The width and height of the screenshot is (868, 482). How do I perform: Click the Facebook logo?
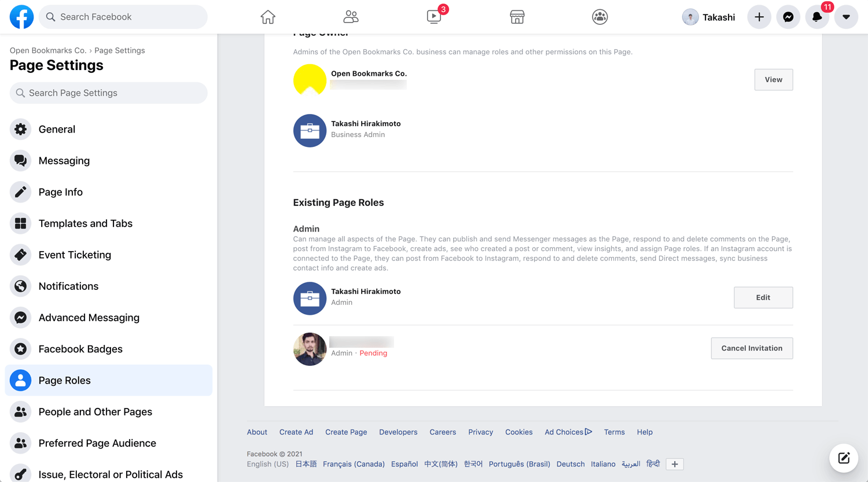[x=21, y=17]
